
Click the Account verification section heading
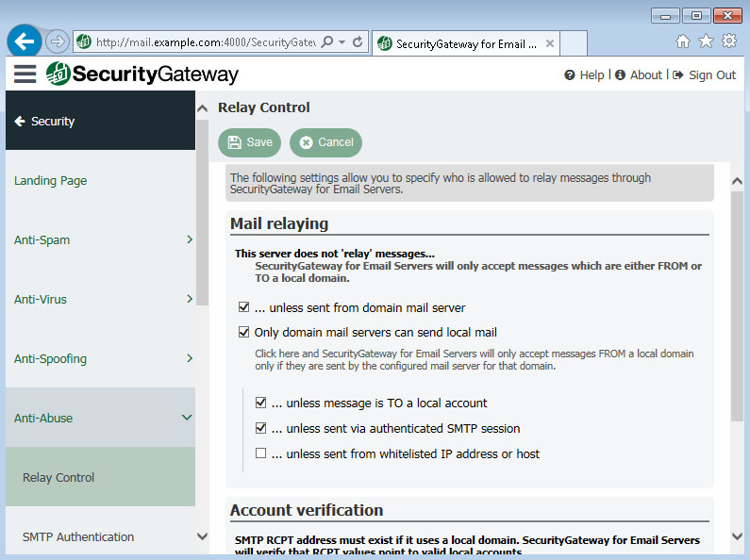point(307,510)
